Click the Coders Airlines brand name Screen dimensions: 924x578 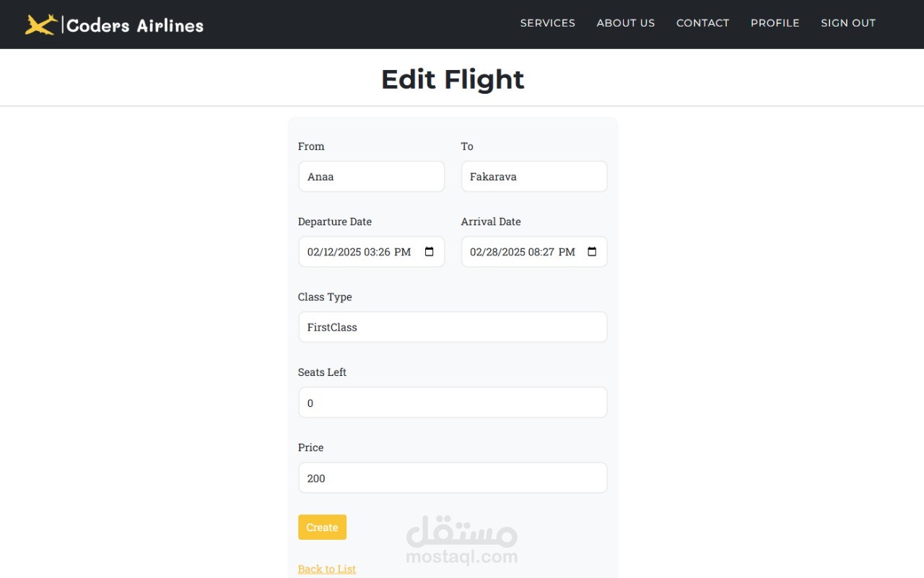pyautogui.click(x=135, y=25)
